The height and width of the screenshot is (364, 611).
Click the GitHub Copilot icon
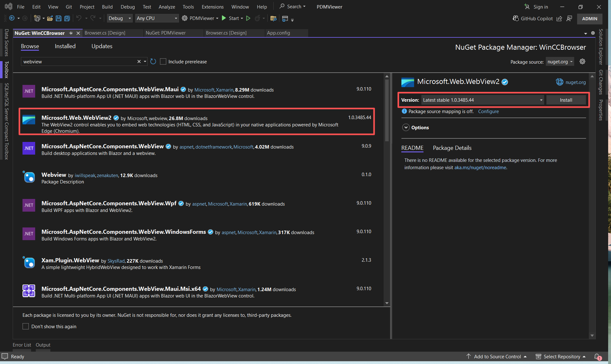tap(516, 18)
